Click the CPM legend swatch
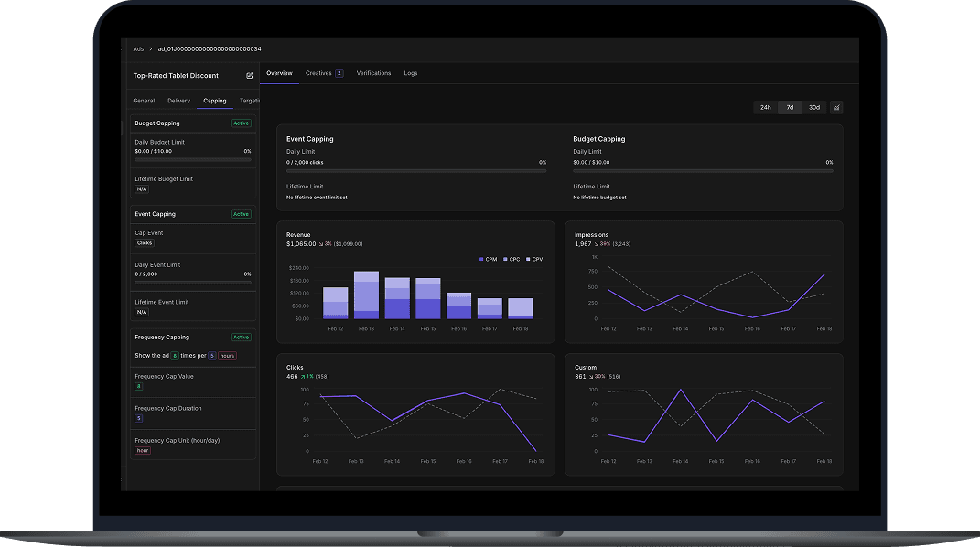980x547 pixels. click(x=481, y=259)
